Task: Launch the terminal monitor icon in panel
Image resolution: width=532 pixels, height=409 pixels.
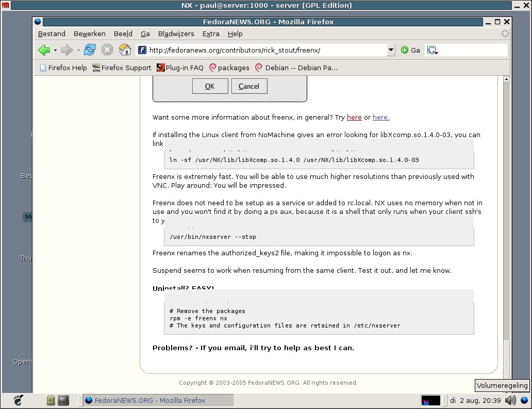Action: click(x=63, y=401)
